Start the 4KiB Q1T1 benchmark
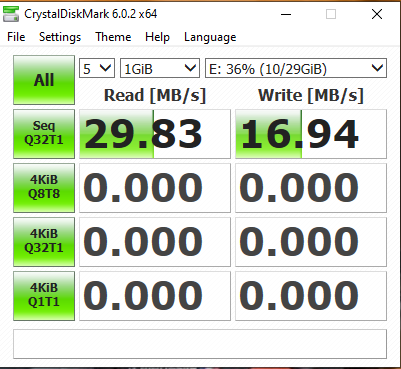The image size is (401, 369). 44,296
